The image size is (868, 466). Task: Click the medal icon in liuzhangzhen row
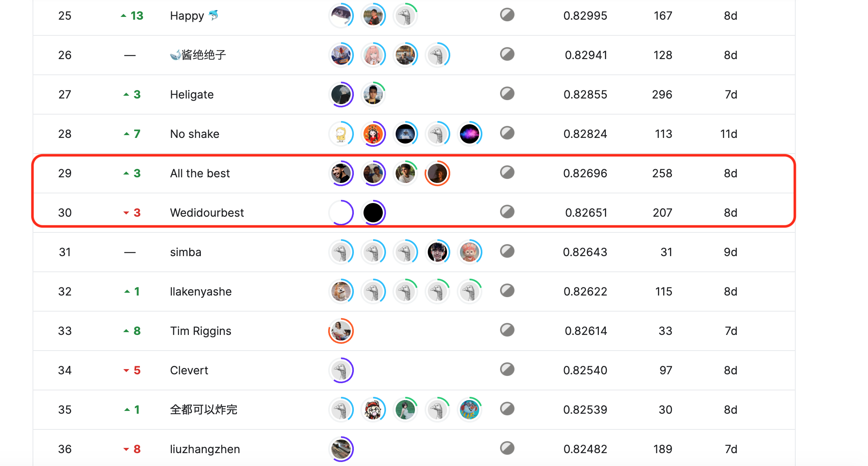click(x=507, y=448)
